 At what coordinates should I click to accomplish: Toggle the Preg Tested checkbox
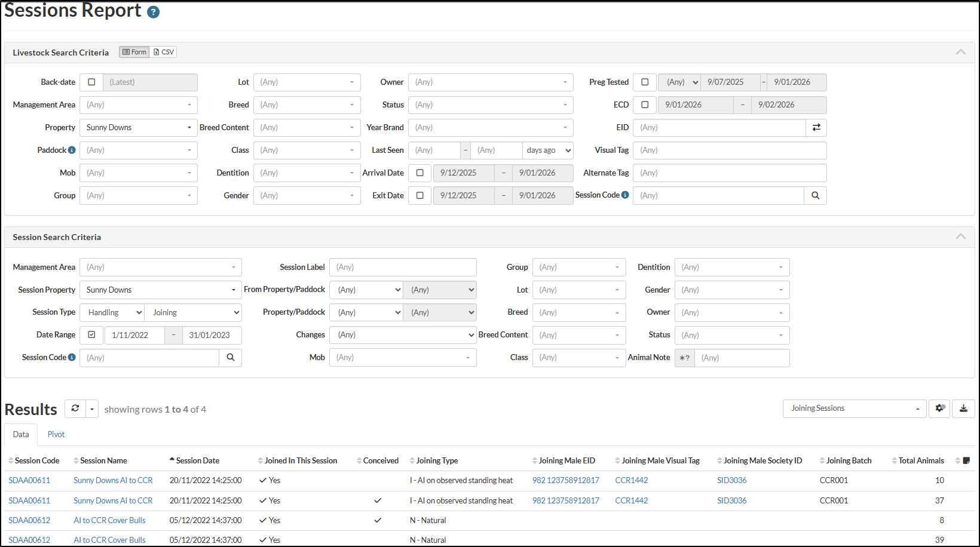645,82
